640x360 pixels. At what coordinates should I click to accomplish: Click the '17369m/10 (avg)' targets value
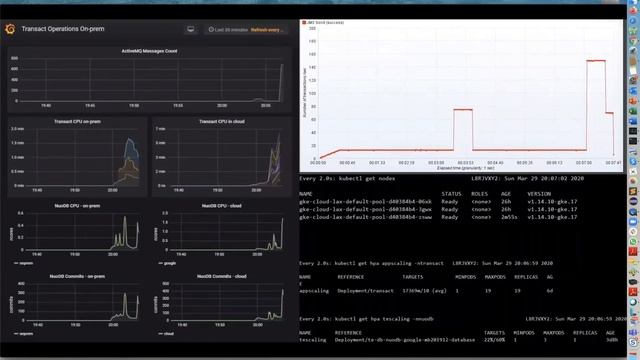(424, 291)
